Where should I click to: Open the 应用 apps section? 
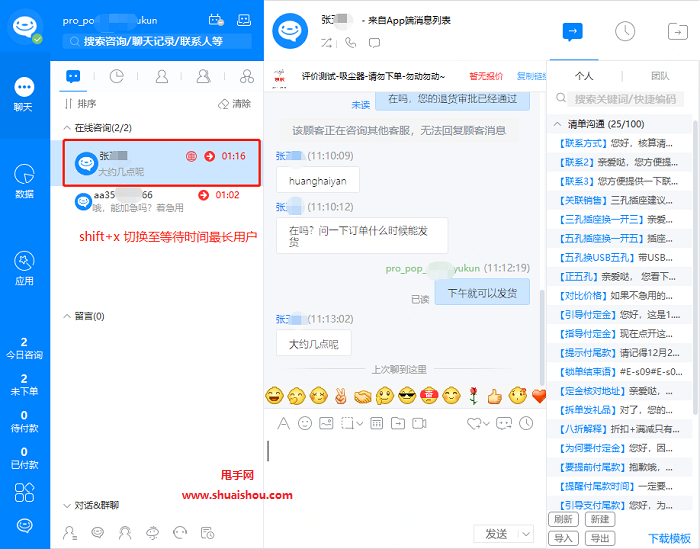click(x=24, y=268)
